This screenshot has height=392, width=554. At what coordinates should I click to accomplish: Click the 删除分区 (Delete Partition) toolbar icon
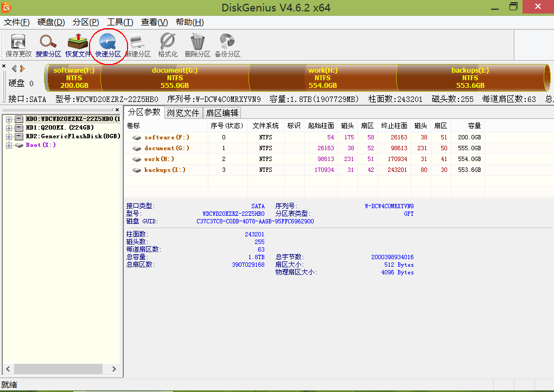tap(198, 45)
